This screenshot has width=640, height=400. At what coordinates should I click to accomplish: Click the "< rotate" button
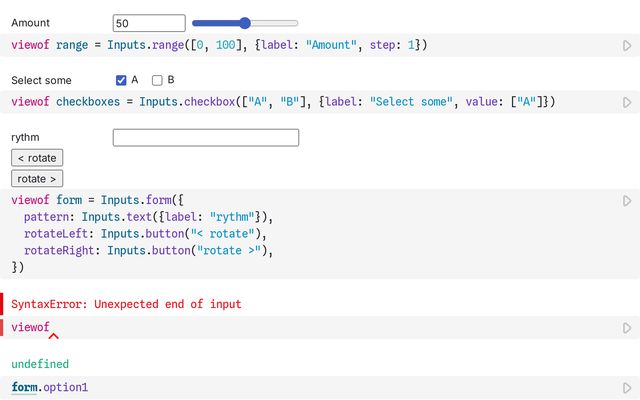pos(37,158)
